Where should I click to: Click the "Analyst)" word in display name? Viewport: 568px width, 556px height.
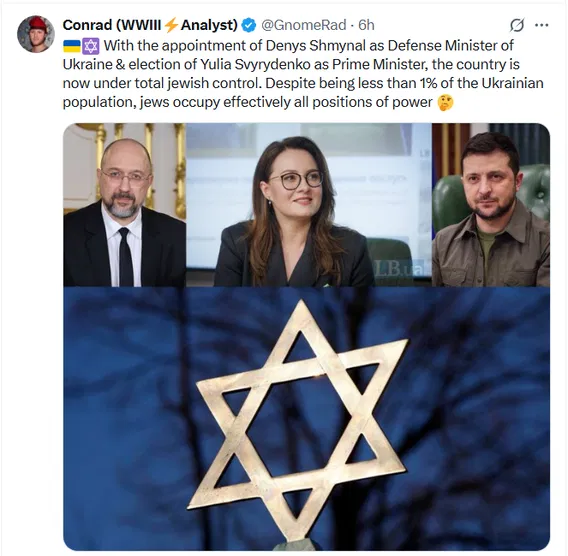click(x=209, y=25)
